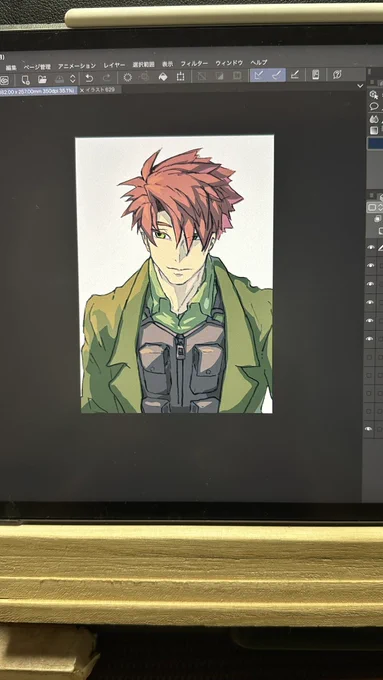383x680 pixels.
Task: Click the Deselect toolbar icon
Action: (202, 76)
